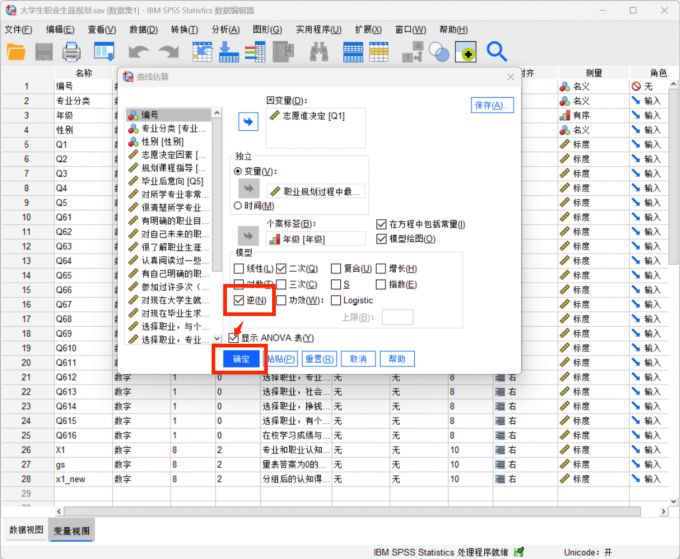
Task: Click the 保存(A)... button
Action: click(x=491, y=105)
